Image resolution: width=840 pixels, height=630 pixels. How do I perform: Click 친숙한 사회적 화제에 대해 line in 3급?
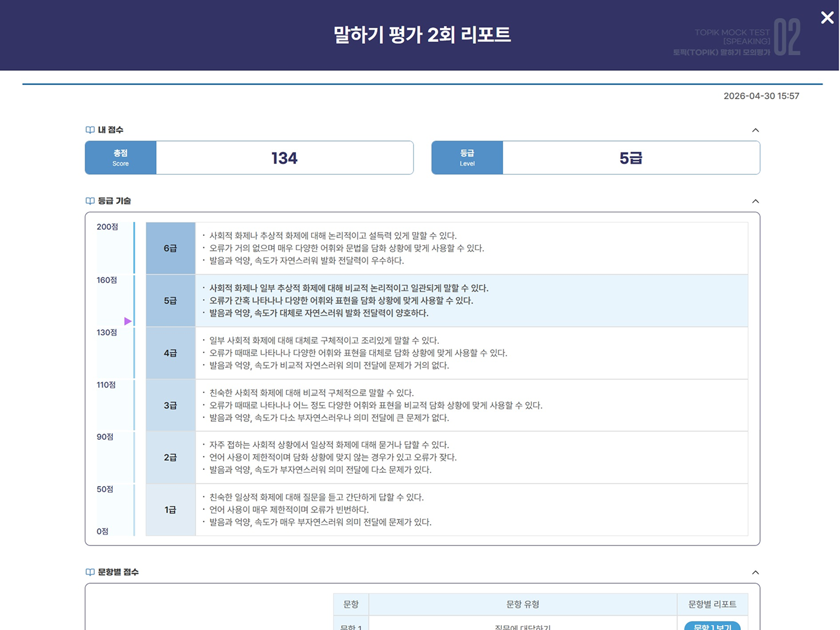[311, 392]
